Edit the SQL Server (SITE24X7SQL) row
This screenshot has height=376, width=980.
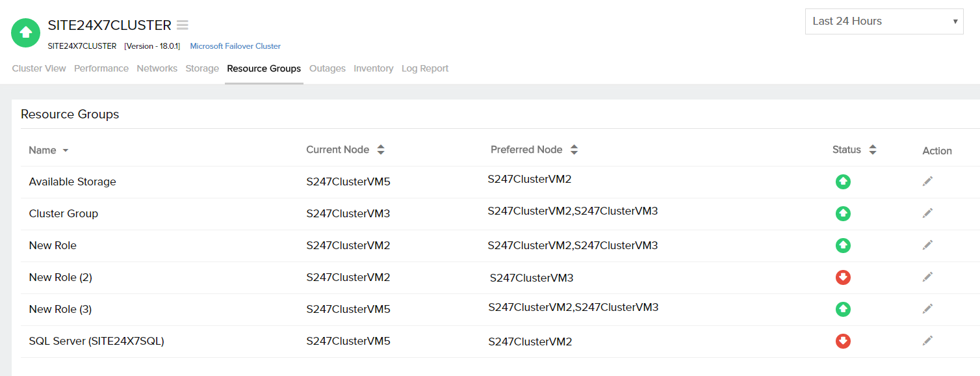coord(927,340)
